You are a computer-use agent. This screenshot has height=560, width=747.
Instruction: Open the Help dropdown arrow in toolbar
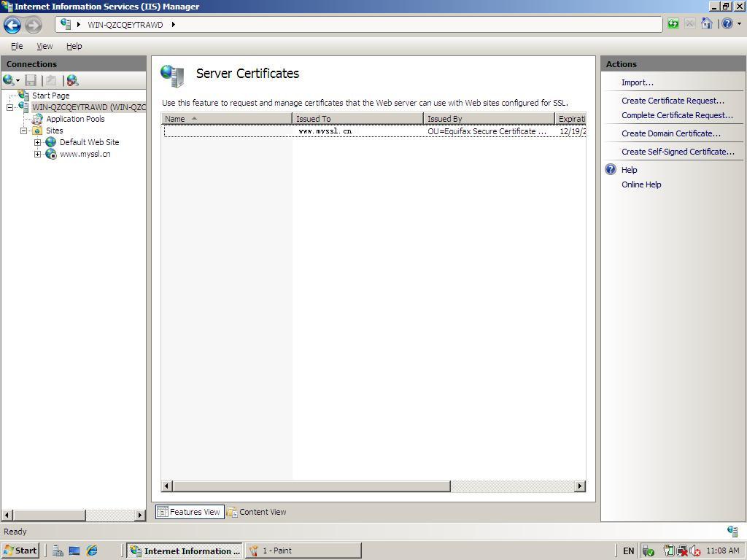pos(739,24)
